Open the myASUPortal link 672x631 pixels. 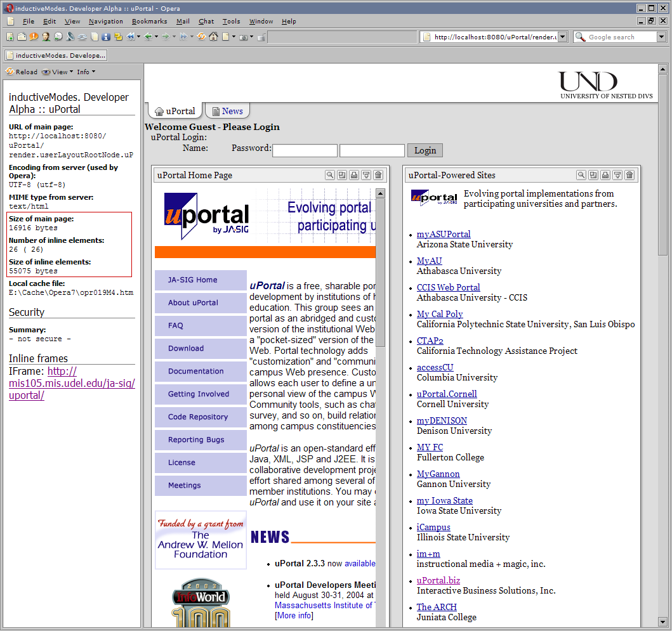pos(444,234)
